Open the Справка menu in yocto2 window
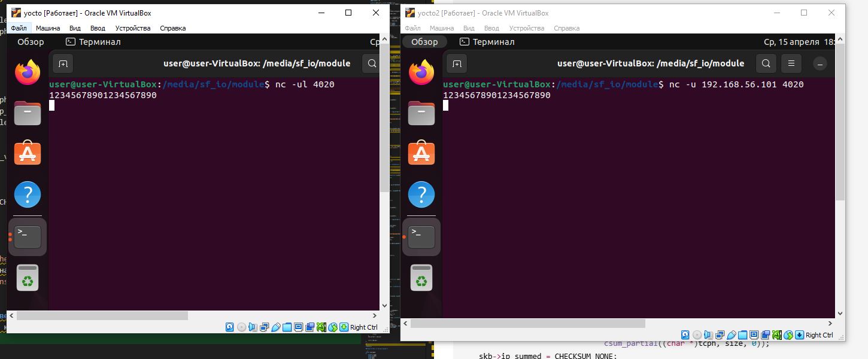 [567, 28]
